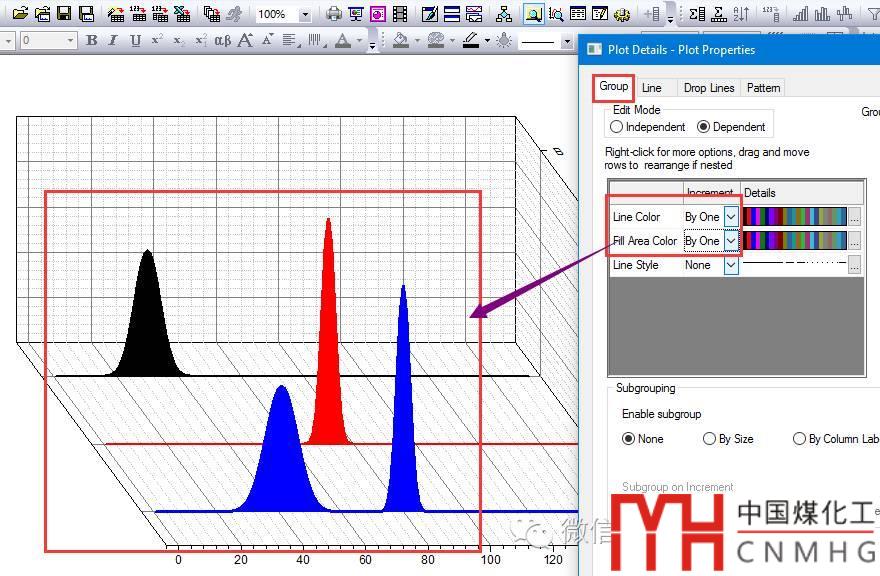Screen dimensions: 880x576
Task: Open the Line Style increment dropdown
Action: 731,265
